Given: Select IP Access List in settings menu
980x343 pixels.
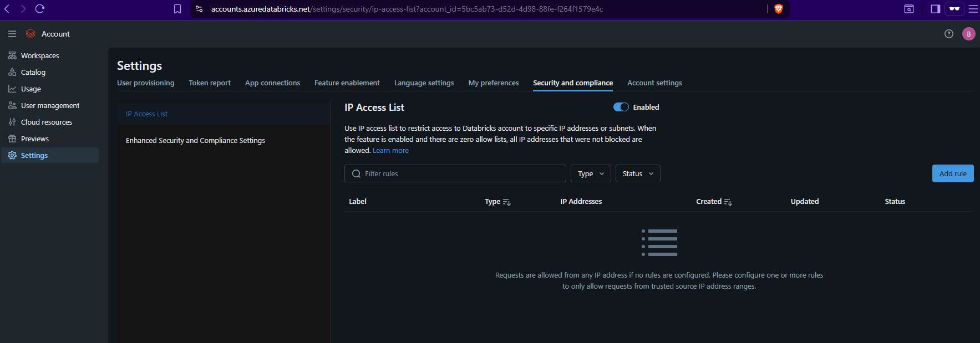Looking at the screenshot, I should pos(224,114).
